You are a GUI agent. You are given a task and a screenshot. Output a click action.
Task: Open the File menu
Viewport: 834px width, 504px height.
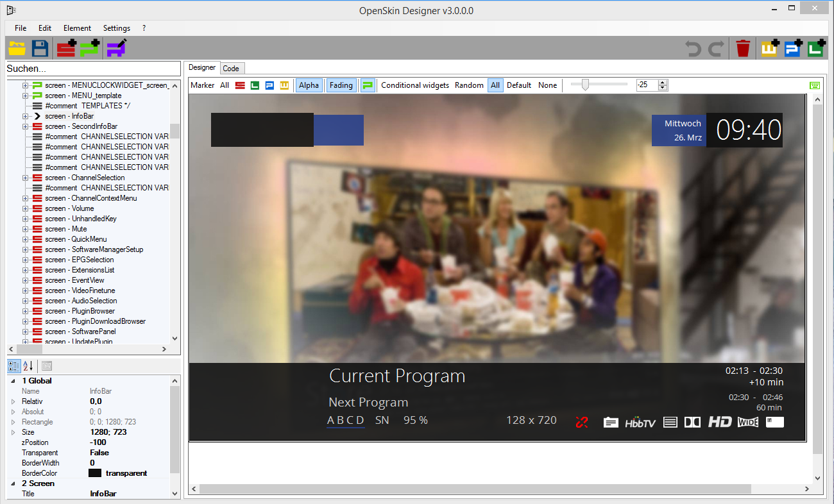click(x=21, y=28)
